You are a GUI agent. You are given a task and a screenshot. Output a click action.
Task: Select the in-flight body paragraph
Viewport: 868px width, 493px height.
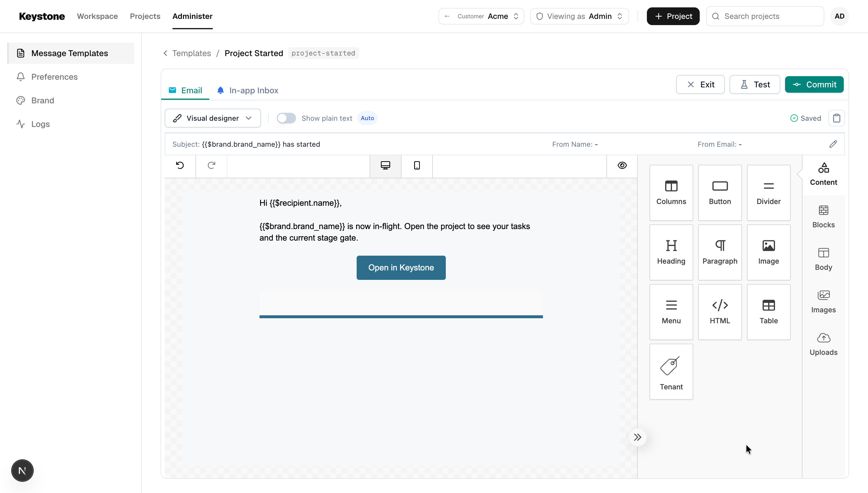pyautogui.click(x=395, y=232)
